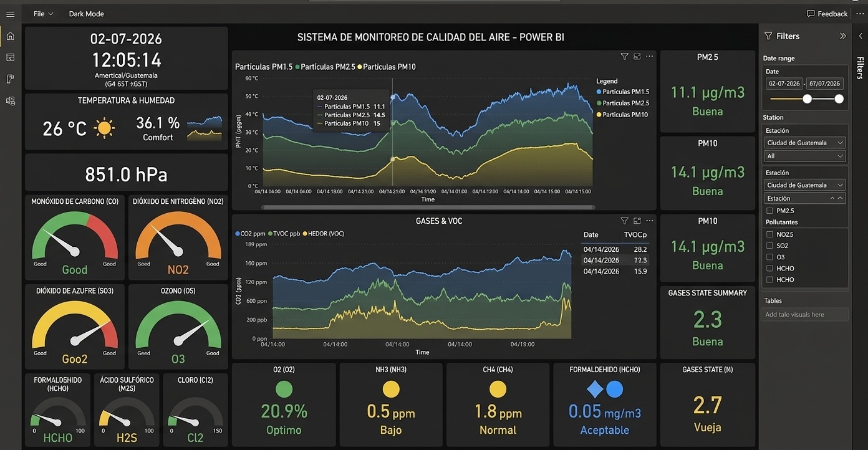This screenshot has width=868, height=450.
Task: Click filter icon on particles chart
Action: [x=624, y=56]
